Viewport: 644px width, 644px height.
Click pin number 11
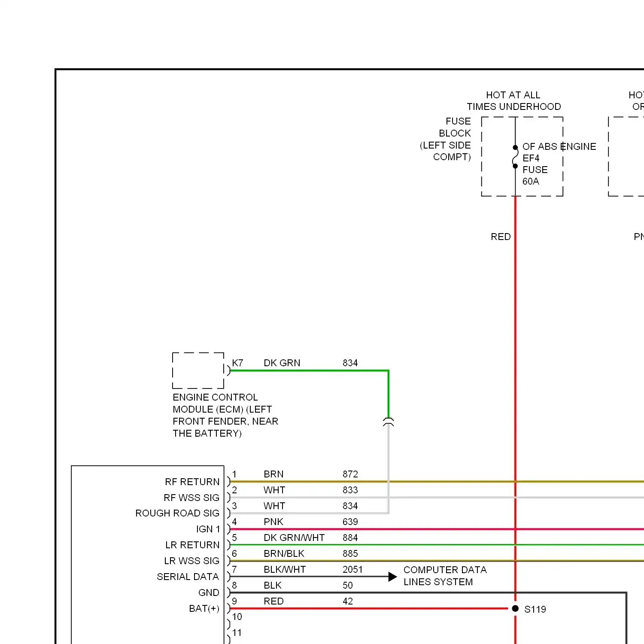tap(237, 633)
